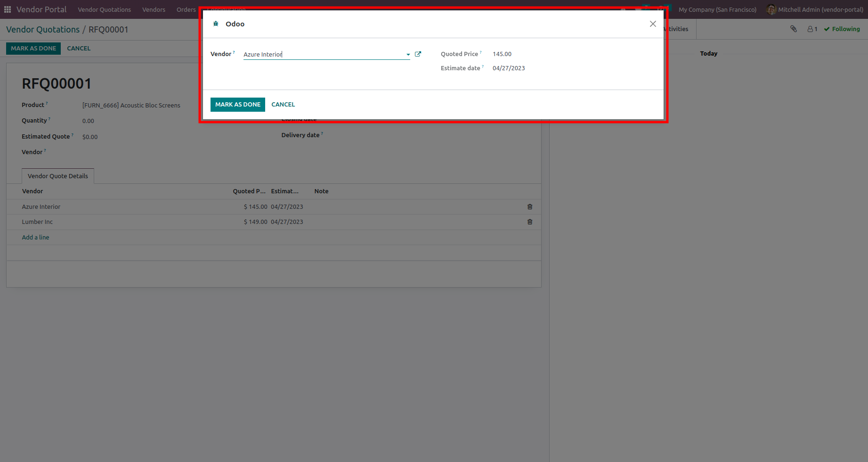The image size is (868, 462).
Task: Click the Azure Interior estimate date in table
Action: pyautogui.click(x=287, y=207)
